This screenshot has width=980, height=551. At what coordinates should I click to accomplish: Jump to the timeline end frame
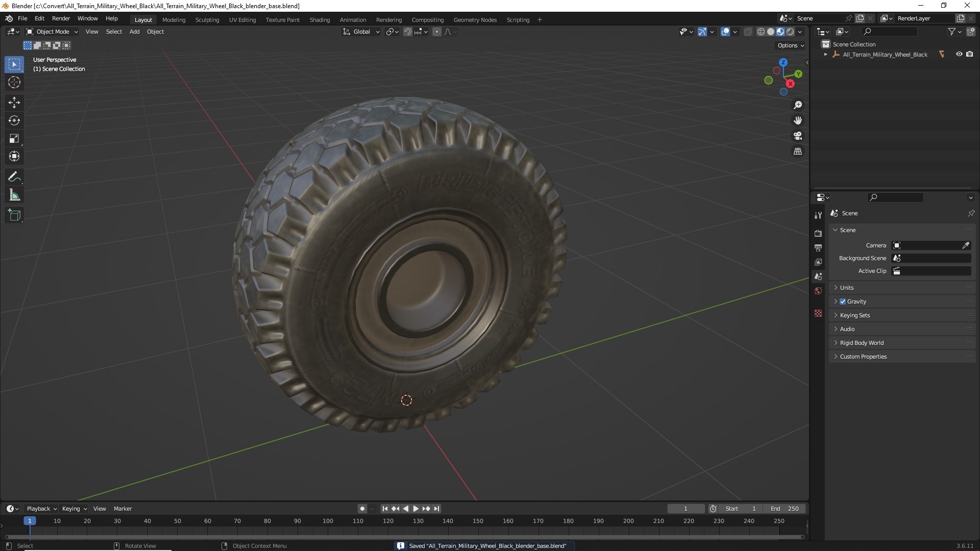(x=436, y=509)
